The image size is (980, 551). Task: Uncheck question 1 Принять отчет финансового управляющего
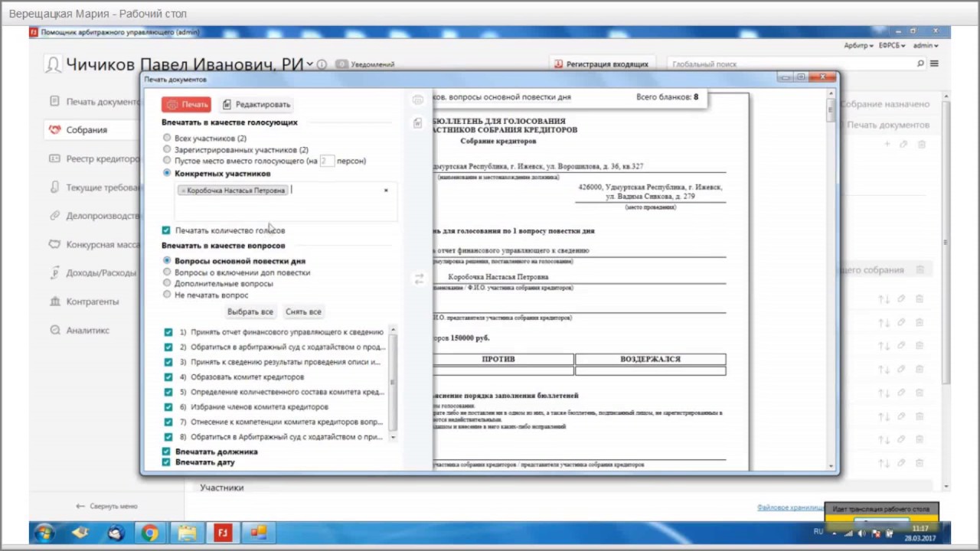[x=168, y=332]
